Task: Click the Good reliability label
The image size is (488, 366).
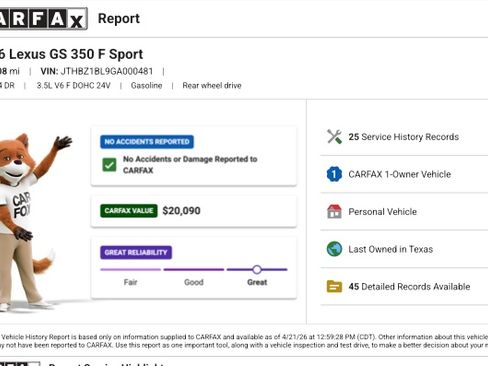Action: coord(194,282)
